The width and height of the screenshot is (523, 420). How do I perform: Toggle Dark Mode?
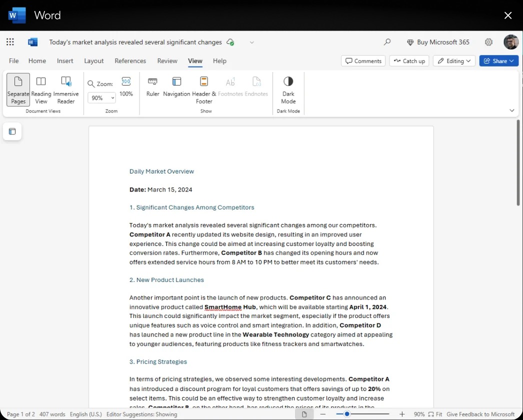[288, 89]
